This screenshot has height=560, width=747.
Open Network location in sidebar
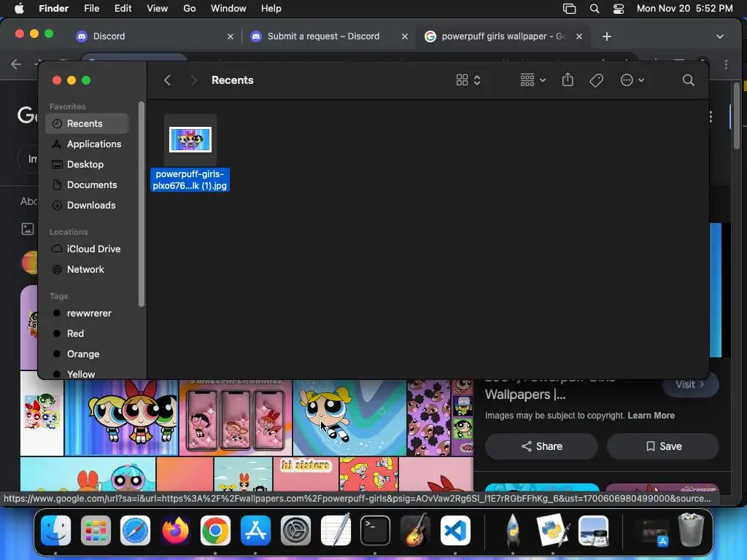[x=88, y=270]
